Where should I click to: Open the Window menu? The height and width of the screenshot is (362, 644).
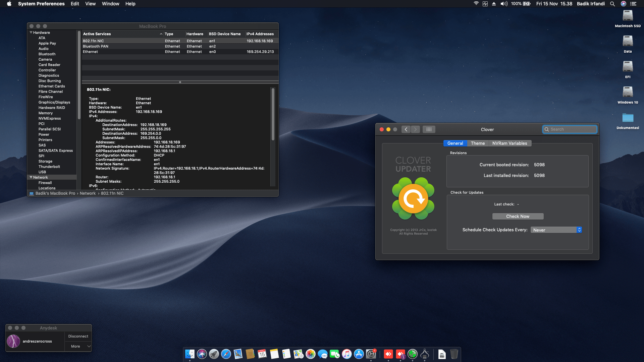pos(110,4)
